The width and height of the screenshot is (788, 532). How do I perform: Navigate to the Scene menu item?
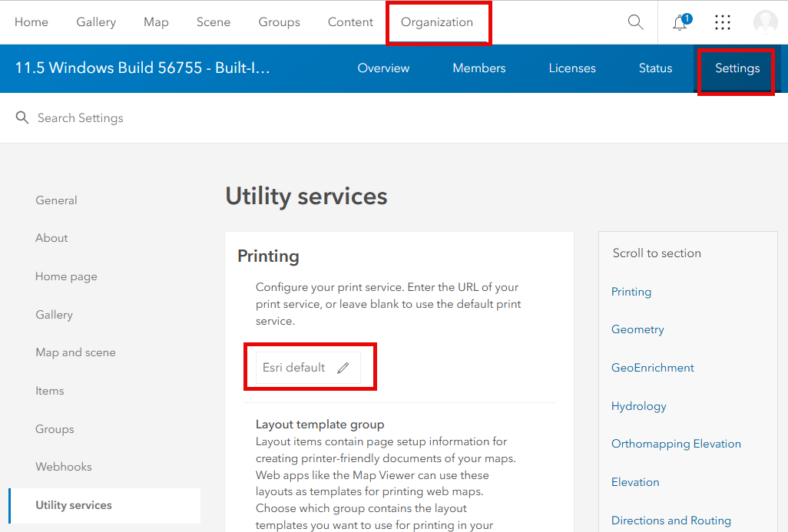(x=214, y=22)
